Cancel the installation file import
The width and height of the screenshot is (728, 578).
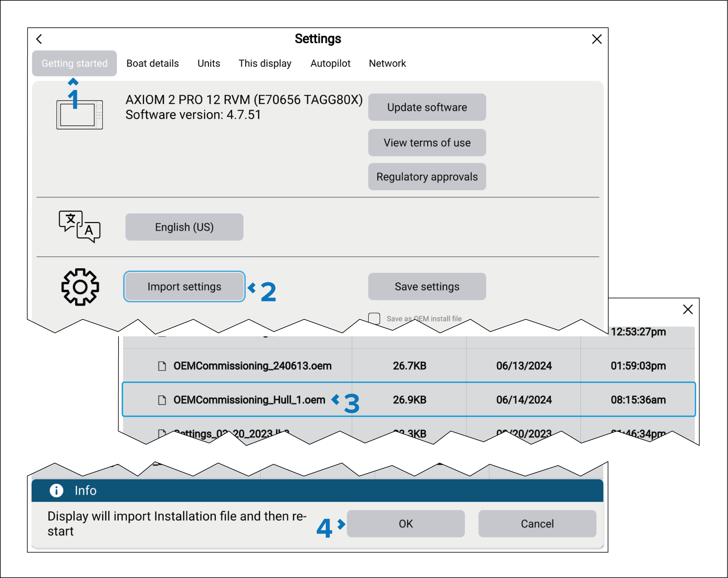[x=537, y=523]
